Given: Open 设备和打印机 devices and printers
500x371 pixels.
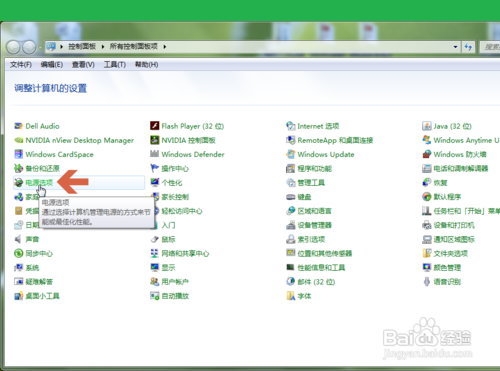Looking at the screenshot, I should (454, 225).
